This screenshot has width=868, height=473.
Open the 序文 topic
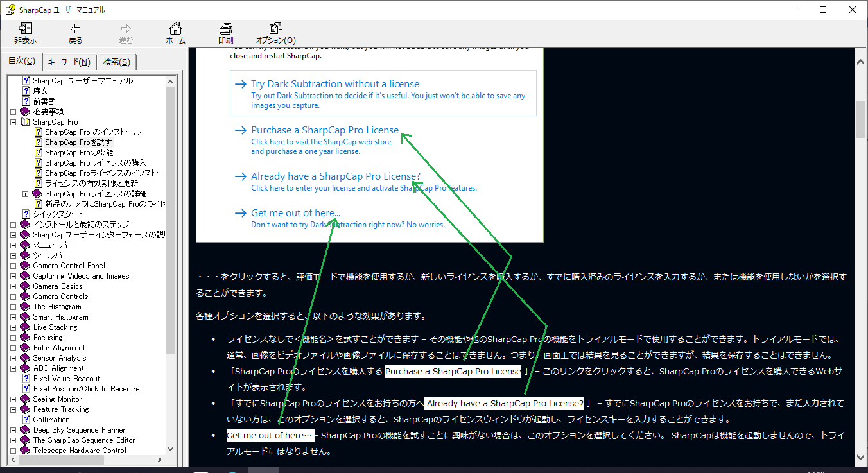(40, 91)
